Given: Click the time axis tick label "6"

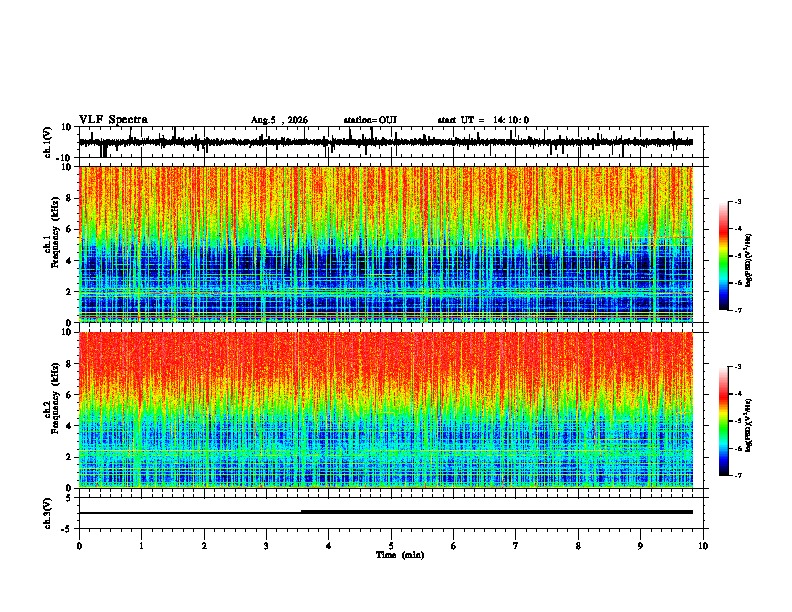Looking at the screenshot, I should click(454, 546).
